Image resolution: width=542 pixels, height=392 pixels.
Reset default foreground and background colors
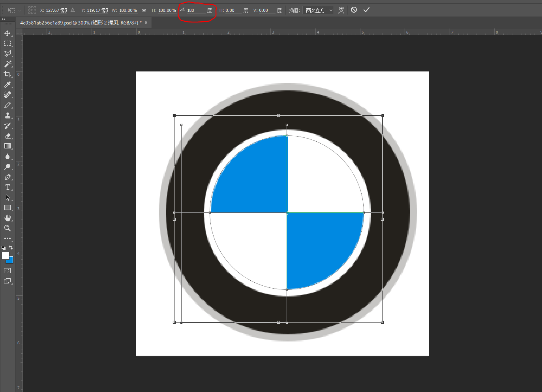pos(4,248)
